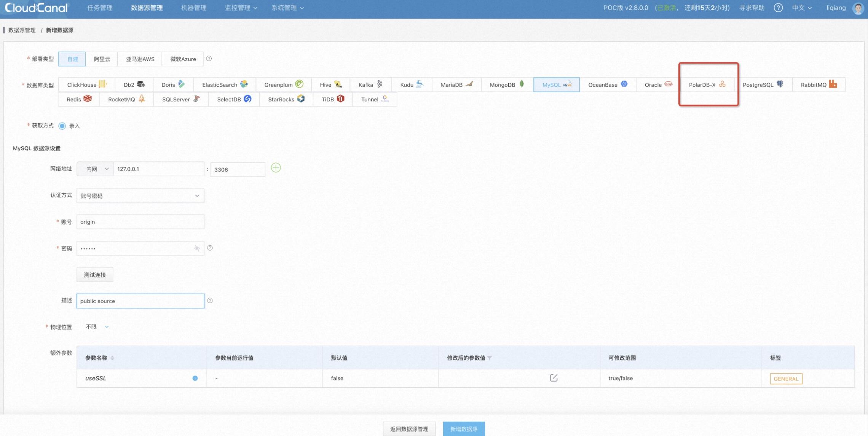Open the 内网 network type dropdown
This screenshot has height=436, width=868.
coord(95,169)
